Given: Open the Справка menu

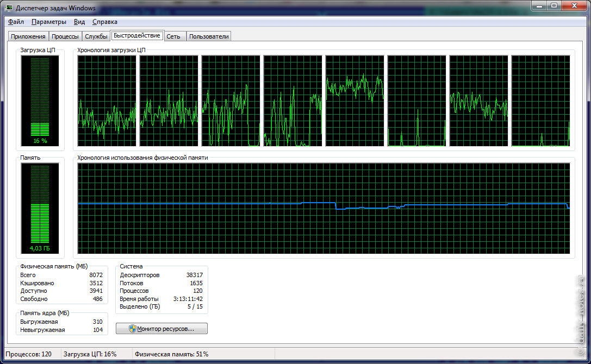Looking at the screenshot, I should (x=105, y=22).
